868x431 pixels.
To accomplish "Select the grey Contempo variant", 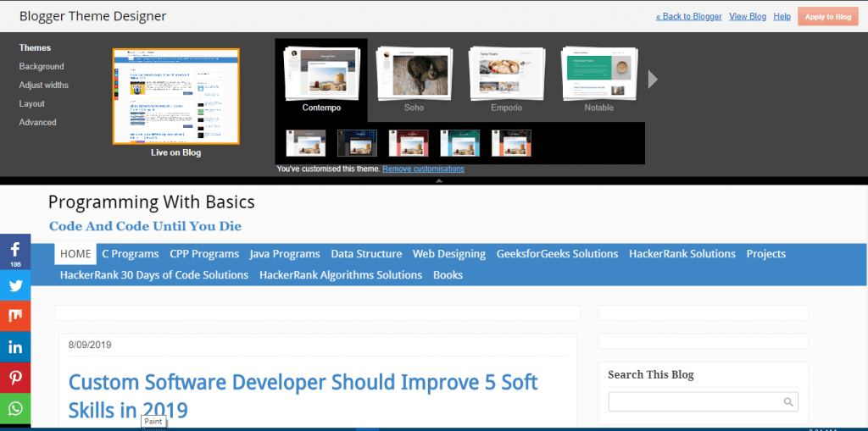I will [305, 143].
